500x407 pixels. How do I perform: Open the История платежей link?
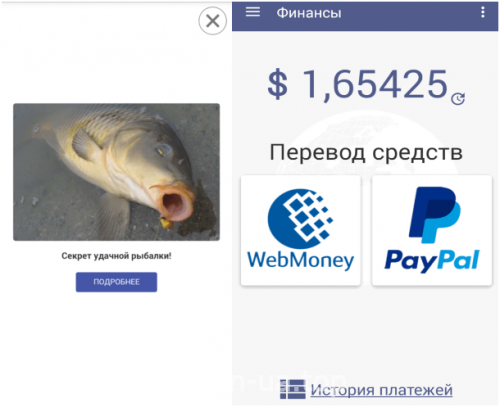381,390
